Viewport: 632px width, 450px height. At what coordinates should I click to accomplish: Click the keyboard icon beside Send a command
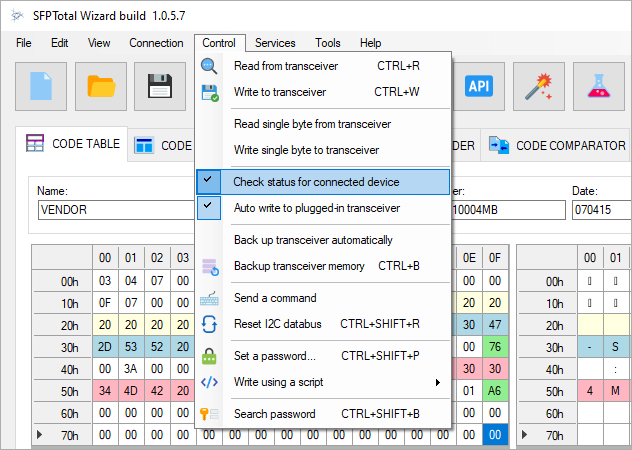click(210, 298)
